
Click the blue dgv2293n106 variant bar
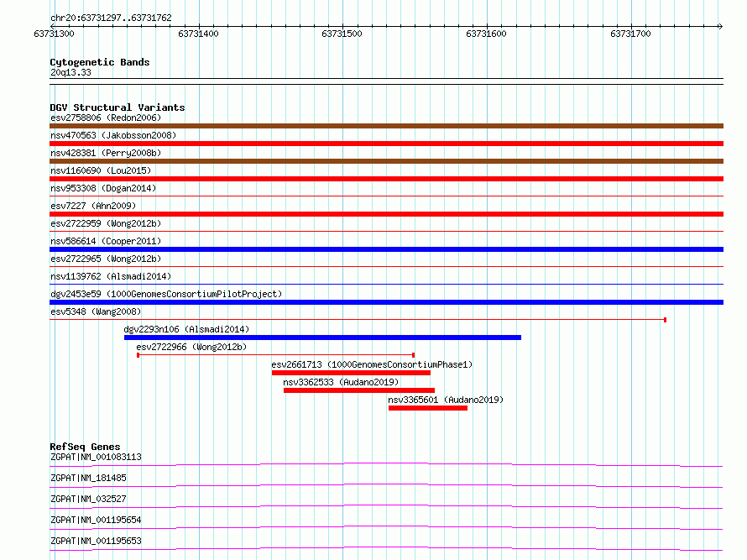tap(322, 338)
